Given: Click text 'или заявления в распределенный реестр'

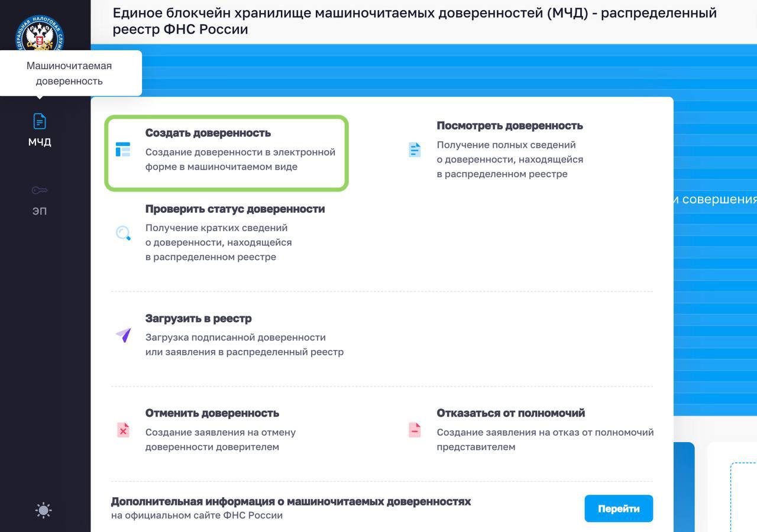Looking at the screenshot, I should click(245, 352).
